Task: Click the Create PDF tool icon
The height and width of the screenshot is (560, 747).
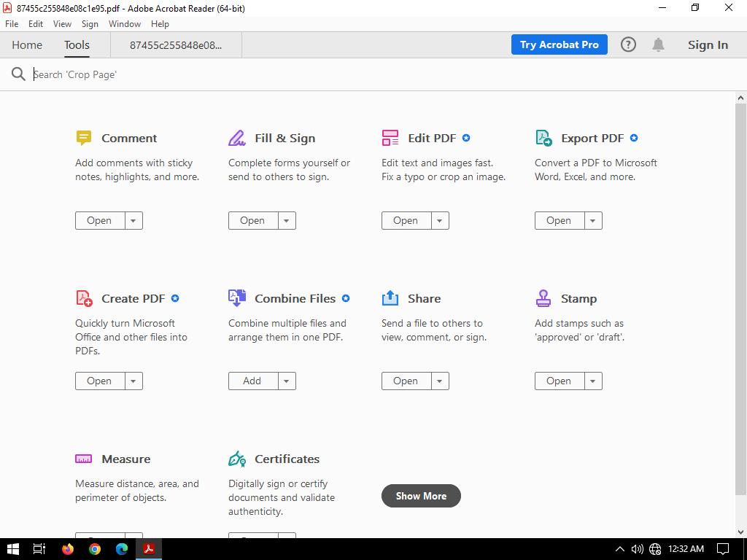Action: 84,298
